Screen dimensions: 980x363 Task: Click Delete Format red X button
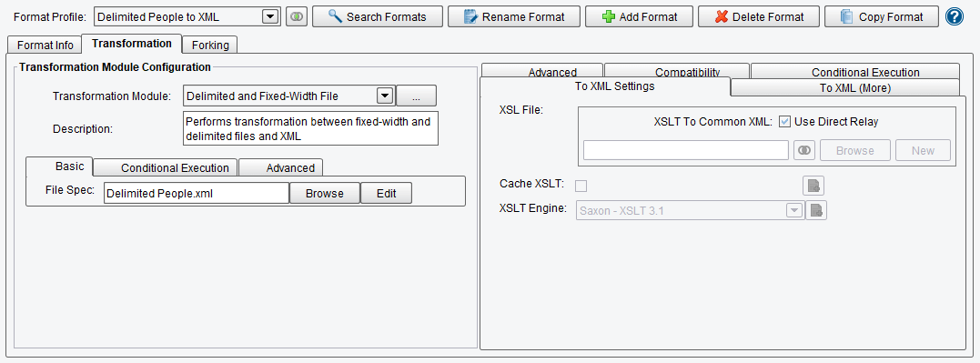pos(759,17)
